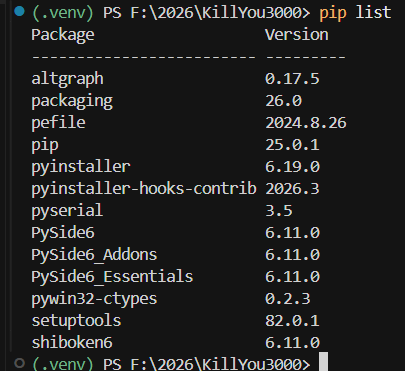Select the 'pyserial' package name
405x371 pixels.
pyautogui.click(x=67, y=211)
